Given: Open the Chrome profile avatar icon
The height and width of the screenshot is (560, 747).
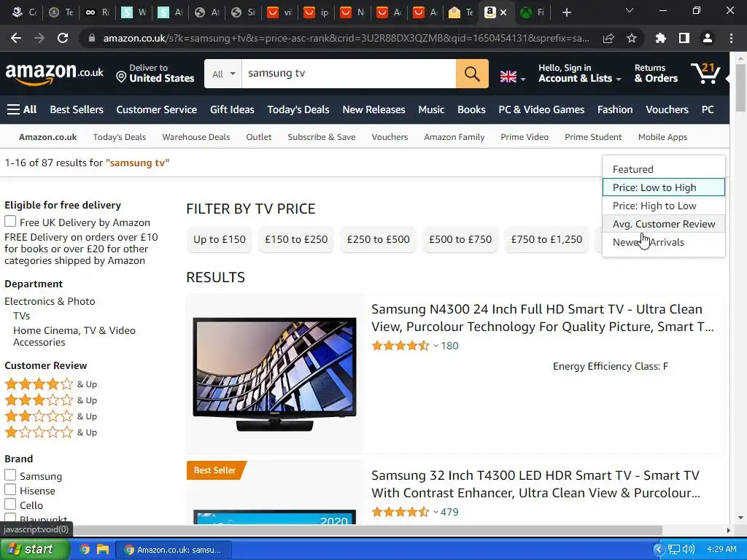Looking at the screenshot, I should click(x=708, y=38).
